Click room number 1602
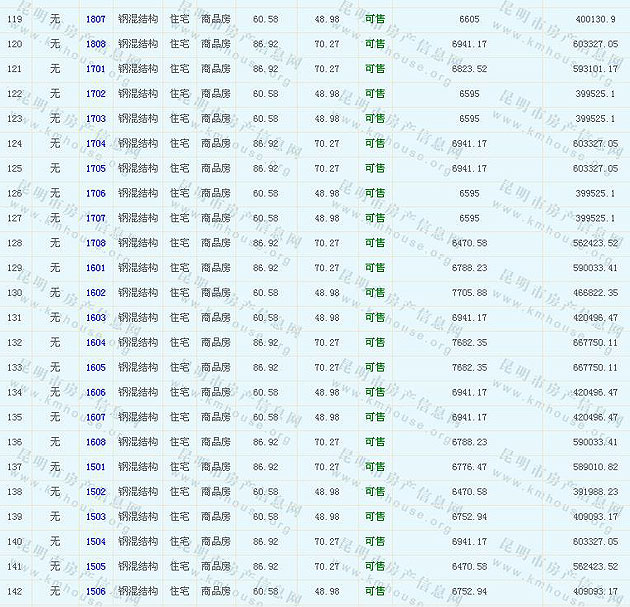 pyautogui.click(x=96, y=293)
